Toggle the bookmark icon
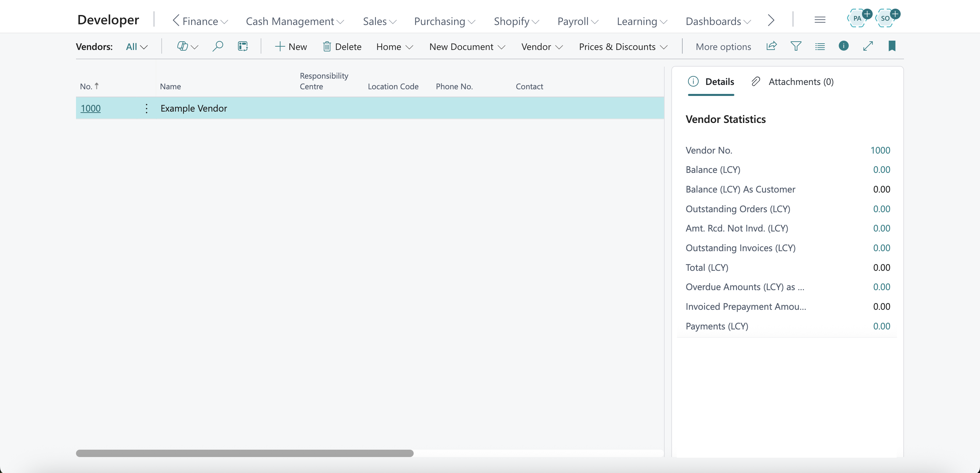The width and height of the screenshot is (980, 473). tap(892, 46)
